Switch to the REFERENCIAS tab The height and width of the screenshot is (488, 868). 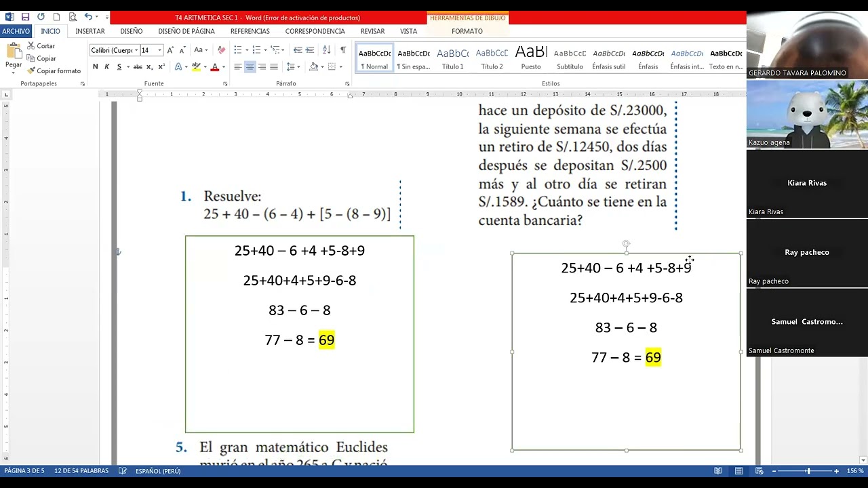click(x=250, y=31)
